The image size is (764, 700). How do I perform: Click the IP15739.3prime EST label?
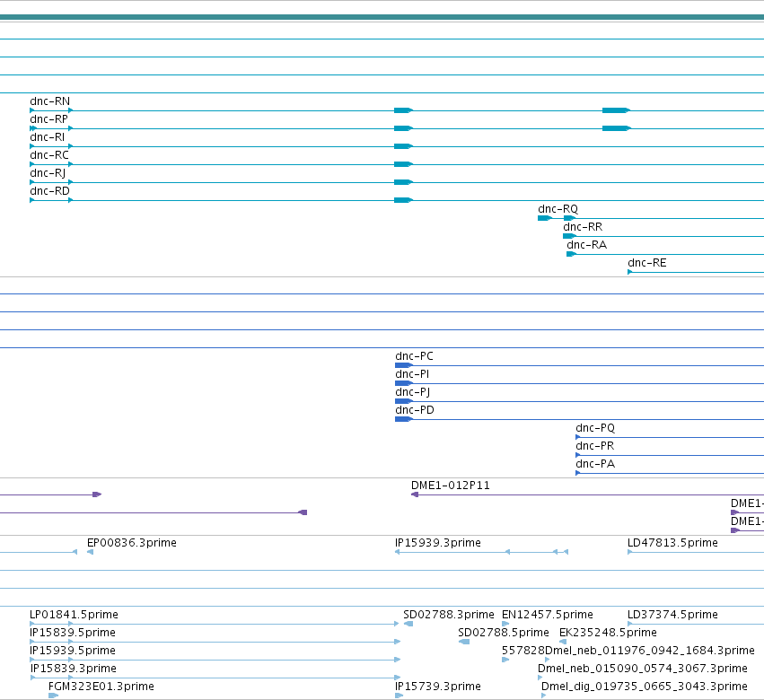(438, 687)
